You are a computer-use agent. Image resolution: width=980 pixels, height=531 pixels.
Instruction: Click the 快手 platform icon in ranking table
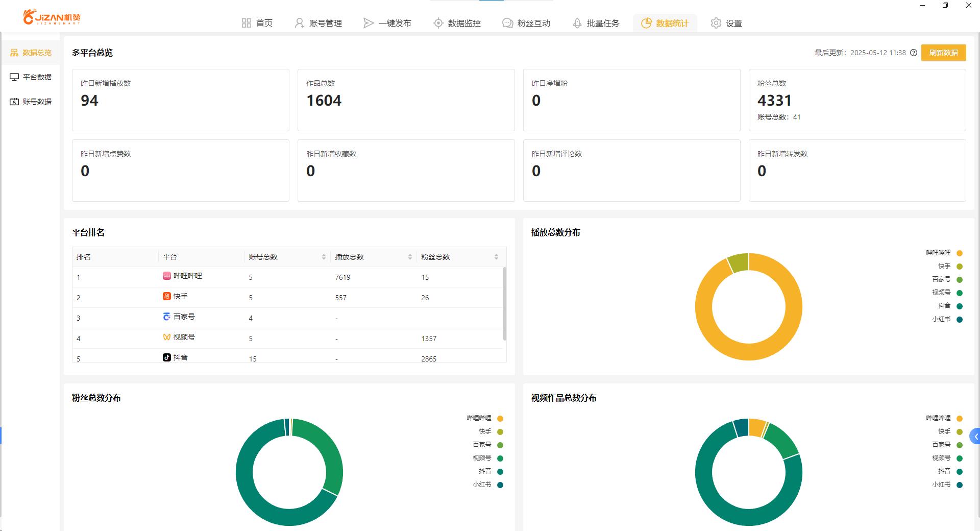166,296
